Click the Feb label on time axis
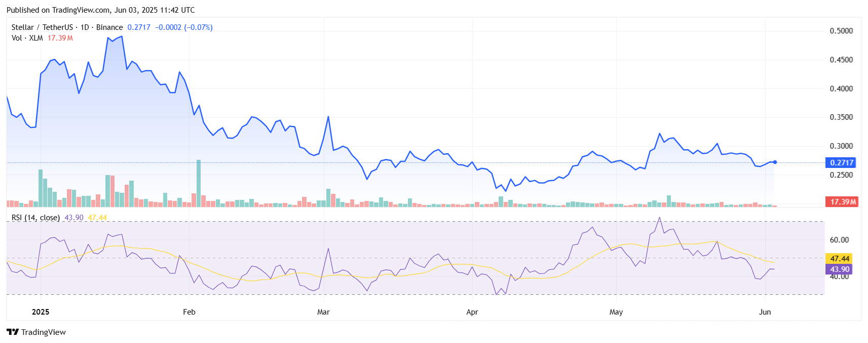The image size is (868, 343). [189, 312]
